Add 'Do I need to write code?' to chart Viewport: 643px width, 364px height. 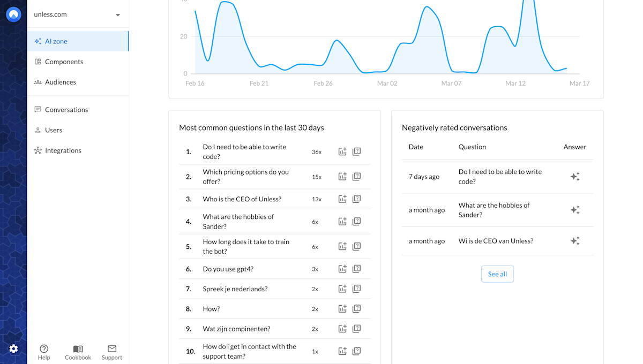pyautogui.click(x=342, y=151)
